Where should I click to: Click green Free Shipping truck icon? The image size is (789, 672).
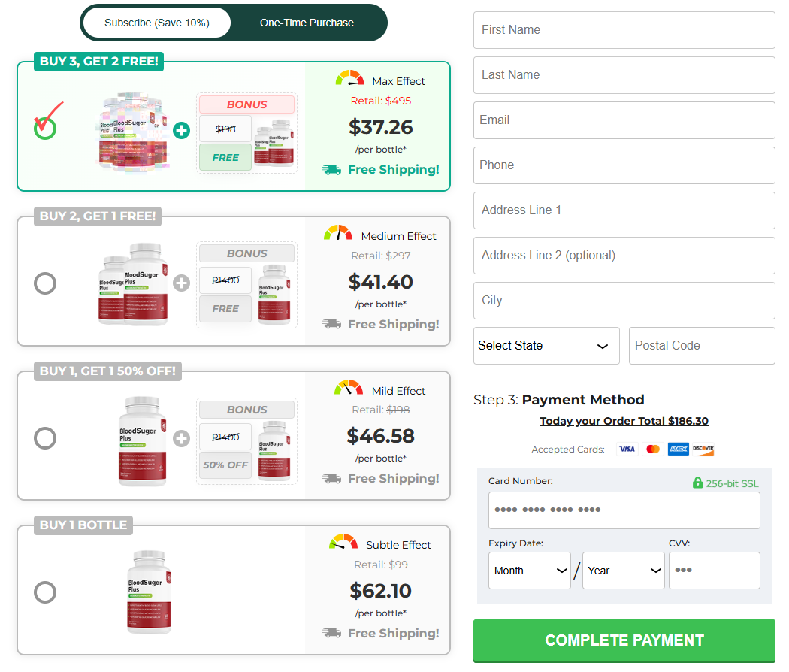[331, 170]
